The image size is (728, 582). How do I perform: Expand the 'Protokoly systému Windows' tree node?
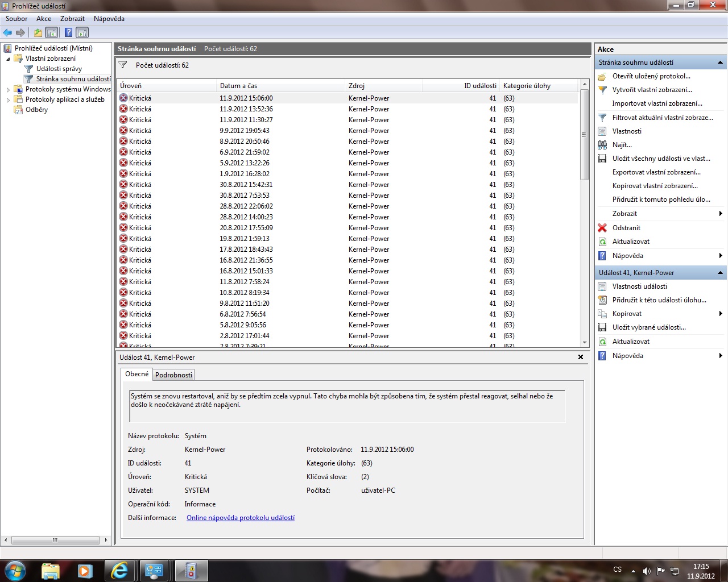point(8,89)
